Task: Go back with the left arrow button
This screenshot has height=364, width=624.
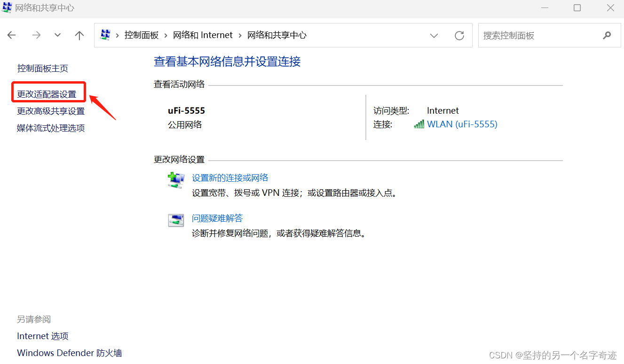Action: (x=12, y=35)
